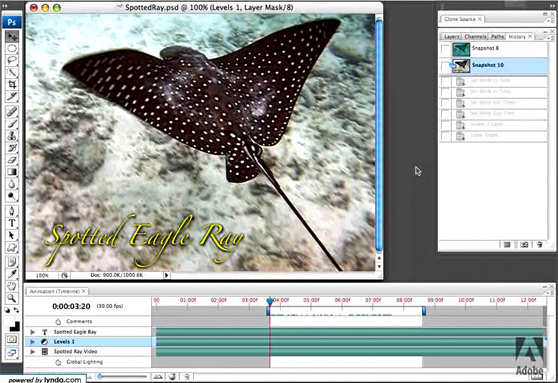The width and height of the screenshot is (558, 383).
Task: Select the Pen tool
Action: [x=12, y=211]
